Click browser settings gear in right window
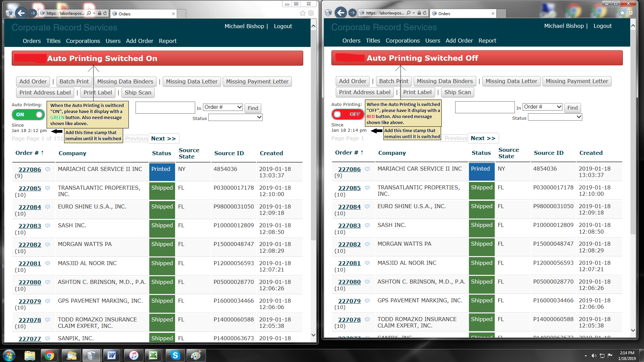This screenshot has width=644, height=362. (x=631, y=13)
